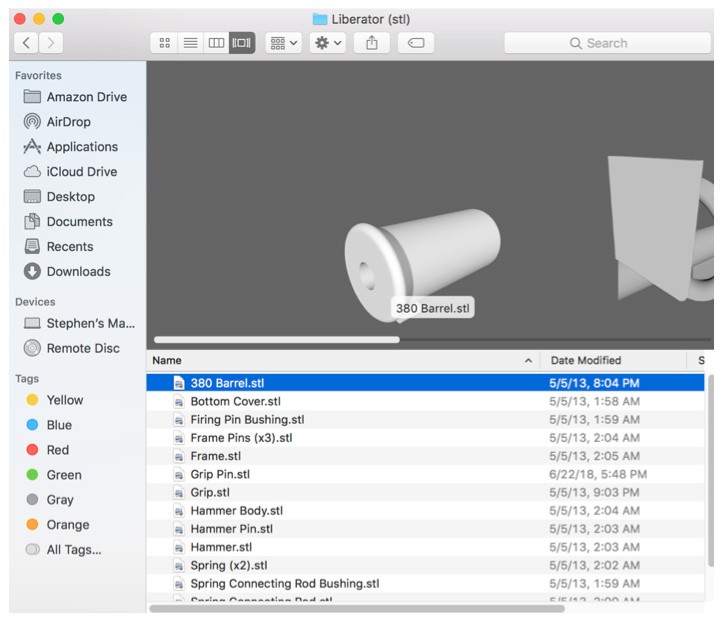
Task: Select the Hammer.stl file
Action: point(425,547)
